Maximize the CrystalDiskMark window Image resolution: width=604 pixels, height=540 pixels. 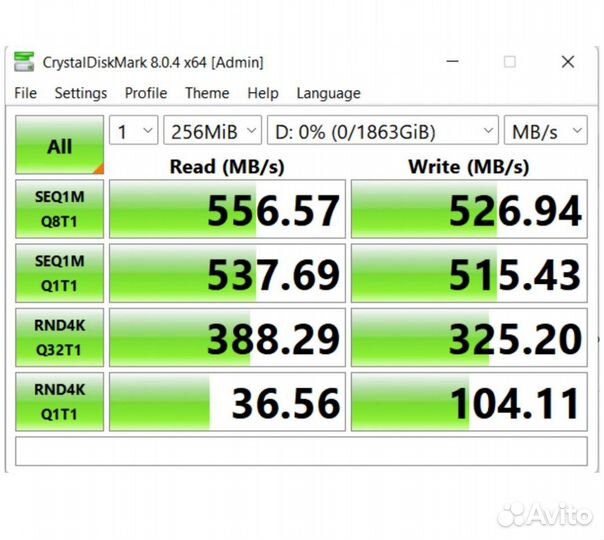point(510,62)
